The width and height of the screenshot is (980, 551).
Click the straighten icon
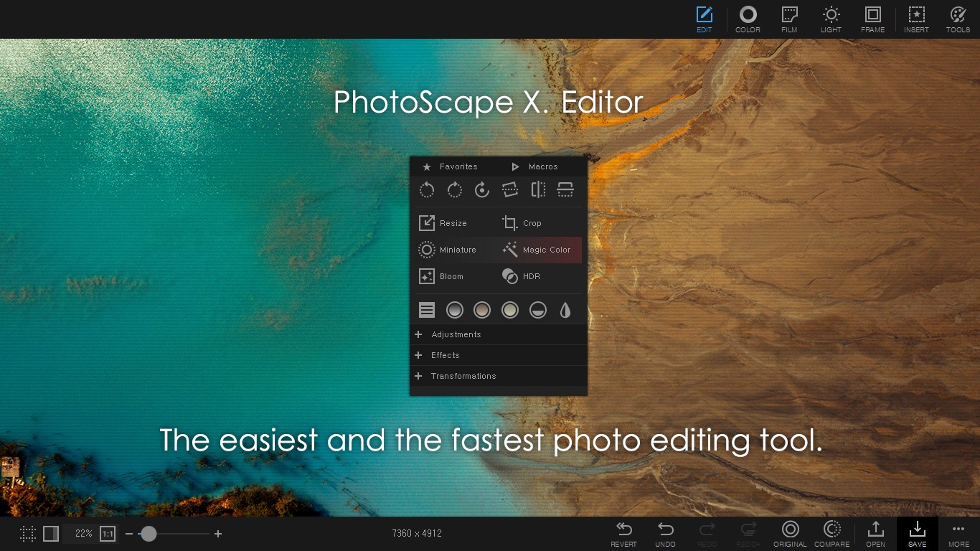510,189
